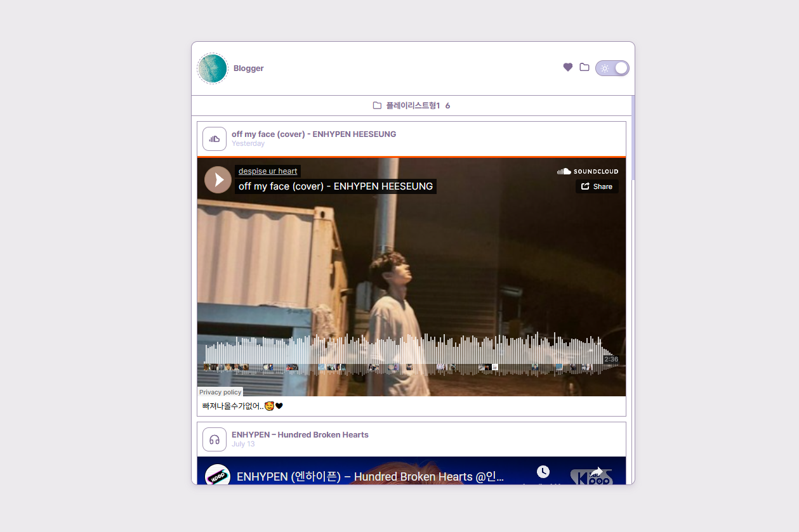Click the headphones post type icon
The height and width of the screenshot is (532, 799).
(215, 439)
